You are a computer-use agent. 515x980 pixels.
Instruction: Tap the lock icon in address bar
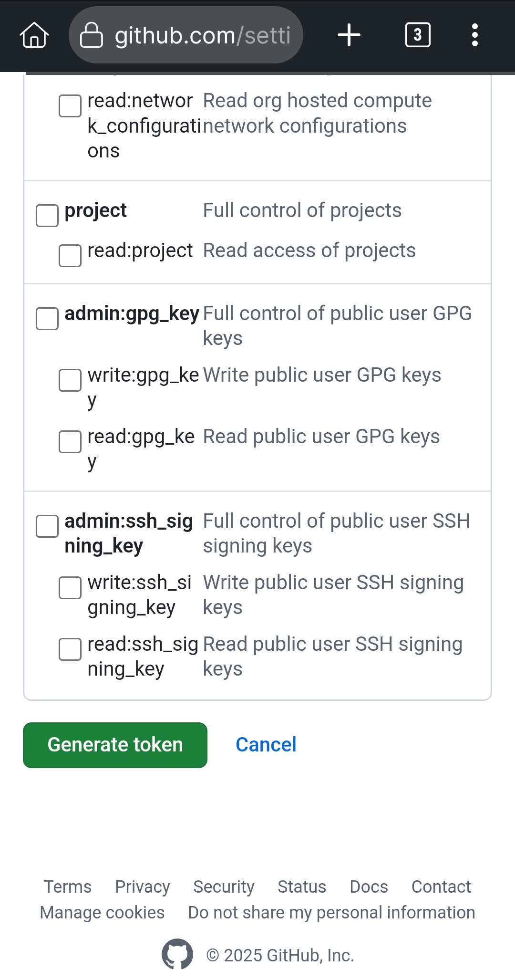click(x=91, y=35)
